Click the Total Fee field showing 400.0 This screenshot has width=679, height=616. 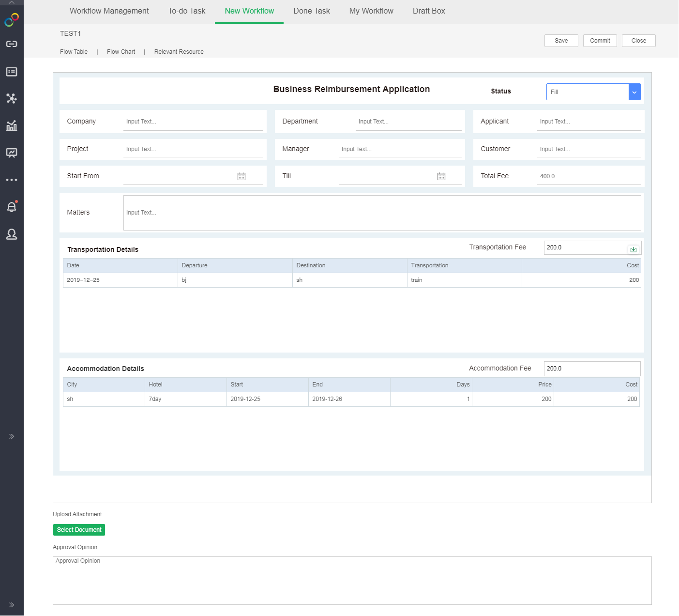pos(589,176)
